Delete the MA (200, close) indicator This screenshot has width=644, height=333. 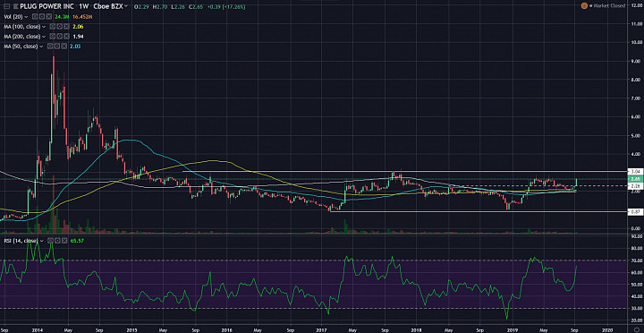66,36
